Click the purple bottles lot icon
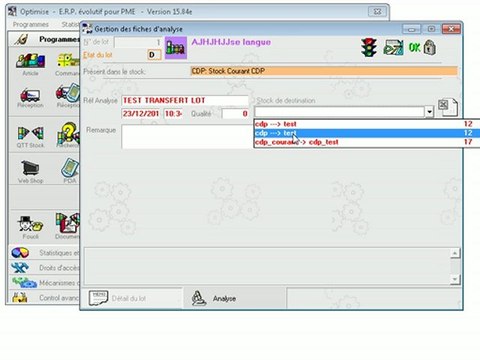480x360 pixels. [x=176, y=48]
